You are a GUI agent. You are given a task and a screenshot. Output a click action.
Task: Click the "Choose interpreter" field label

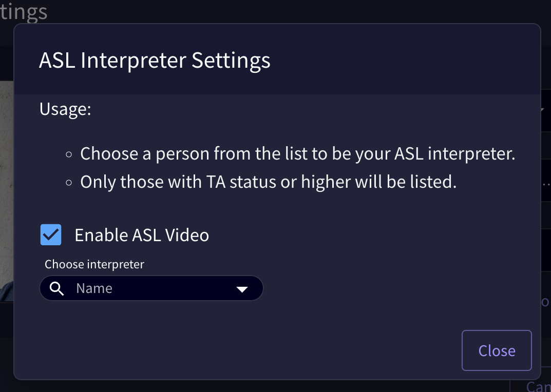pos(94,264)
